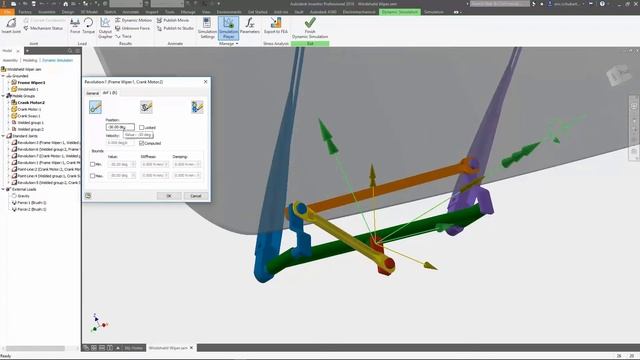Screen dimensions: 640x360
Task: Open the General tab in dialog
Action: [x=93, y=93]
